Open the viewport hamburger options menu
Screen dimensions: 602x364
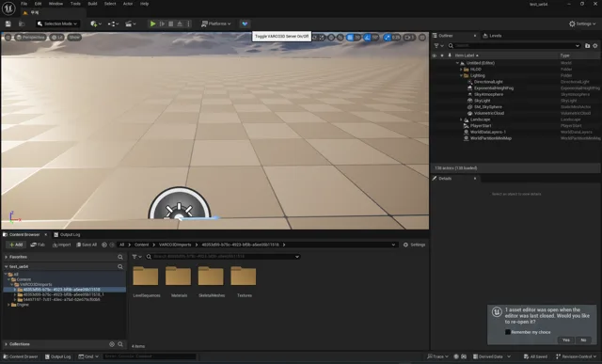[8, 38]
